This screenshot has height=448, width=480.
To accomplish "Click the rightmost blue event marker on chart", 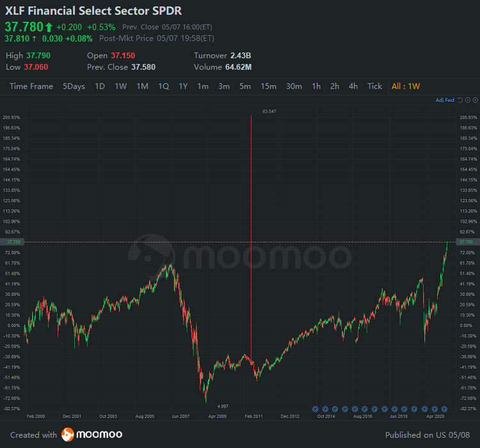I will [x=445, y=409].
